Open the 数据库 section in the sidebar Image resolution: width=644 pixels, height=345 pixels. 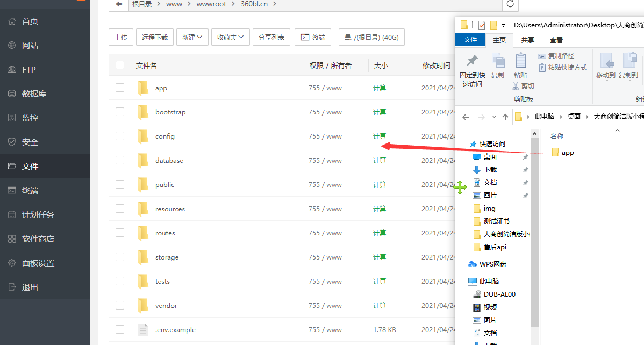pos(34,94)
